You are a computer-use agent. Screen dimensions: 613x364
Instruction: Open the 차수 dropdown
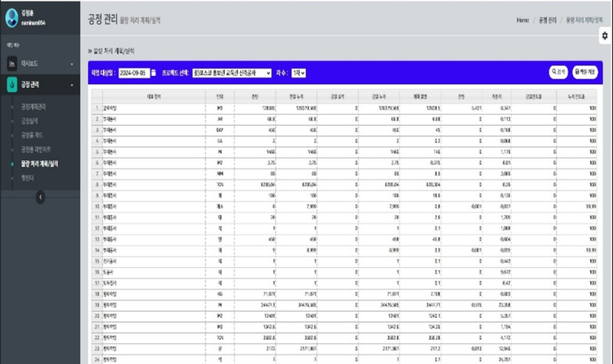tap(299, 73)
